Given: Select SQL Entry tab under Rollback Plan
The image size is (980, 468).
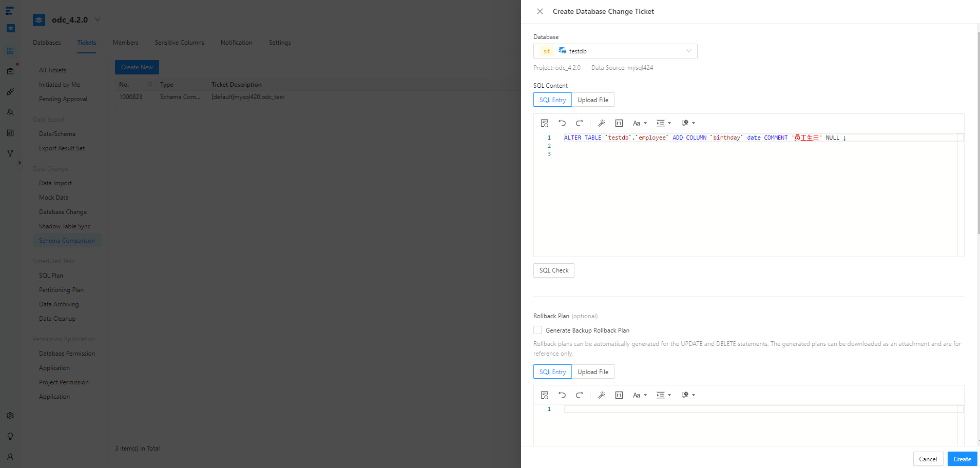Looking at the screenshot, I should tap(552, 372).
